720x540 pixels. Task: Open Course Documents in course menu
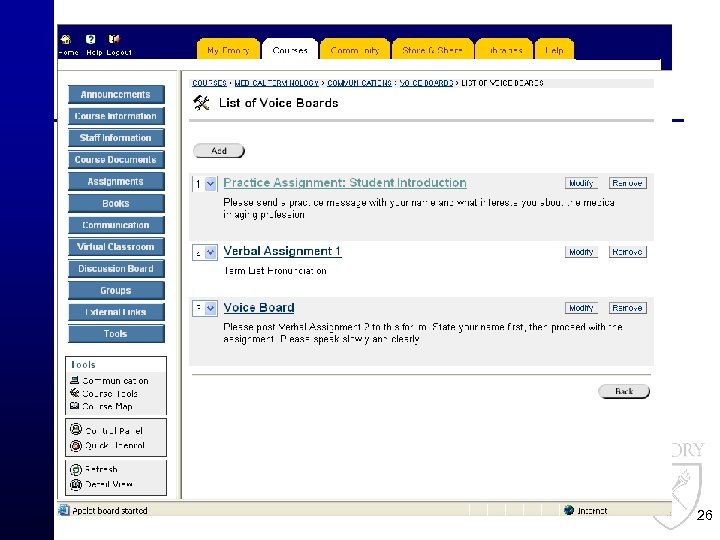click(x=116, y=160)
